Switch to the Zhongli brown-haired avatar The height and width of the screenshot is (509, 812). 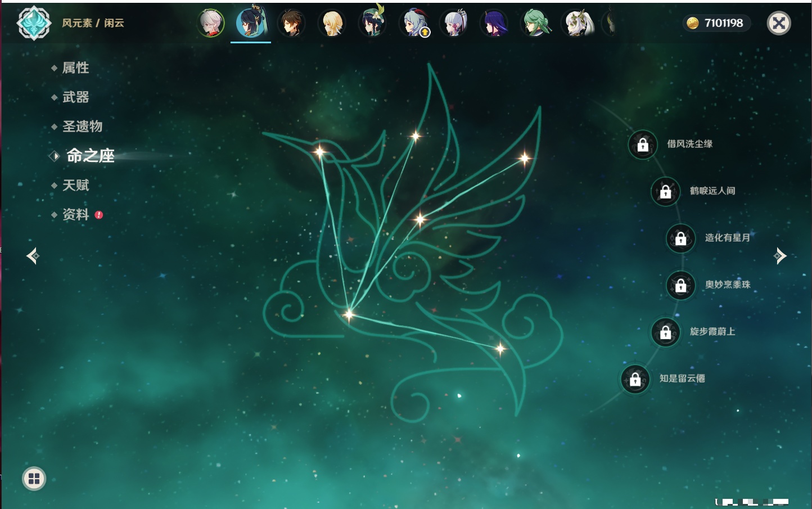(291, 23)
